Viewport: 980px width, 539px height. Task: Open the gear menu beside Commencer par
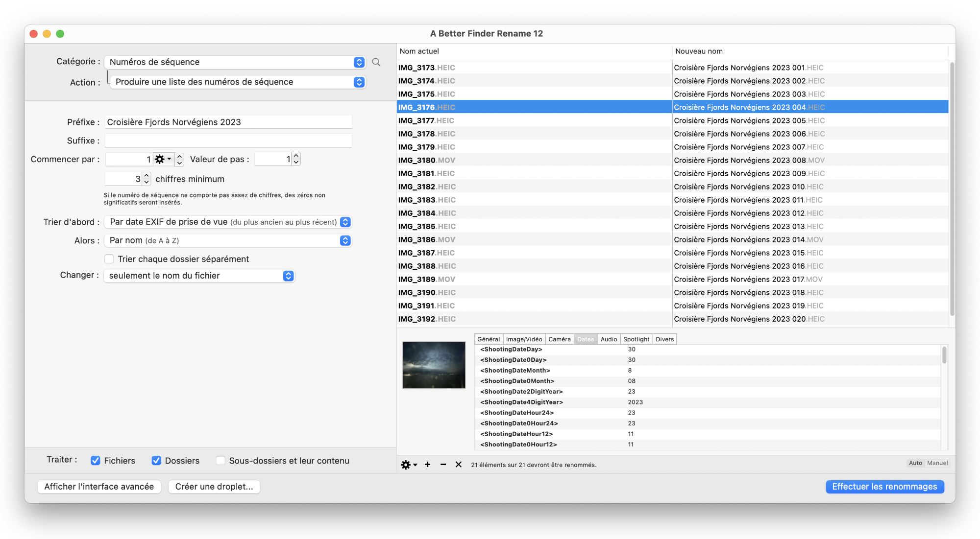[163, 159]
